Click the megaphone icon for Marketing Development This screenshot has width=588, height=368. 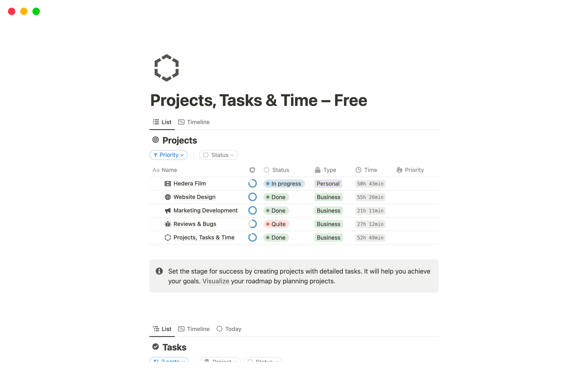point(168,211)
